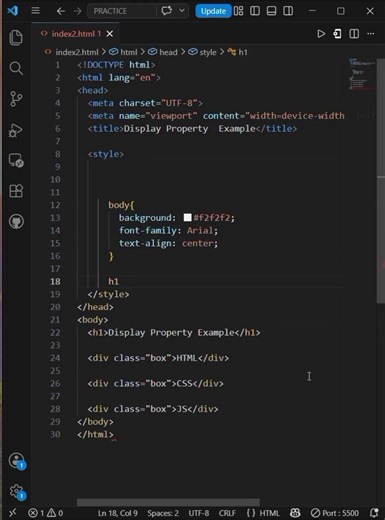Open notifications bell in status bar

[x=374, y=513]
